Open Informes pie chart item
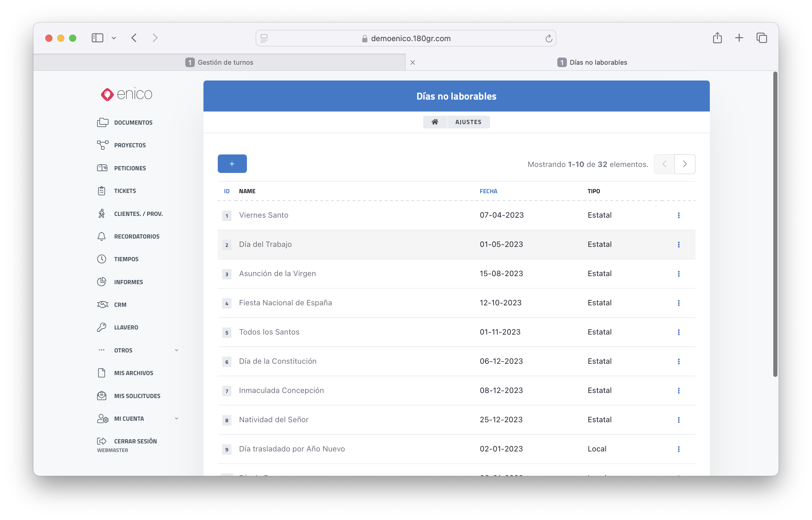812x520 pixels. pyautogui.click(x=128, y=282)
